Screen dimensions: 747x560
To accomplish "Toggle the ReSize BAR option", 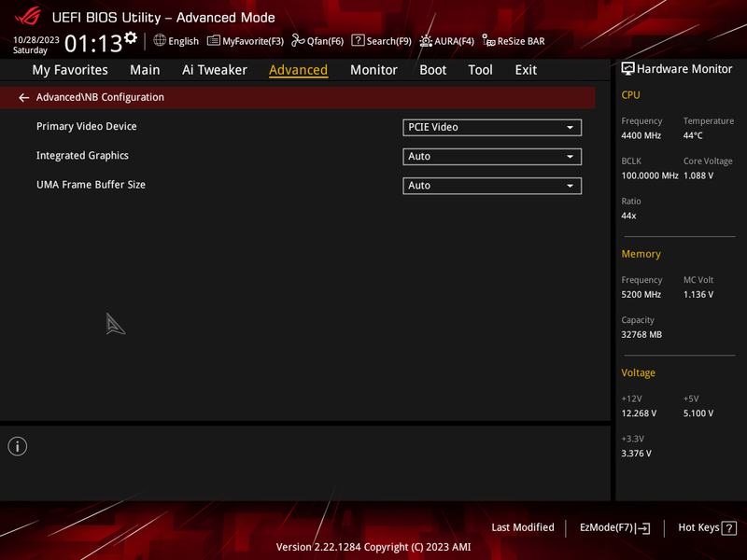I will (x=513, y=41).
